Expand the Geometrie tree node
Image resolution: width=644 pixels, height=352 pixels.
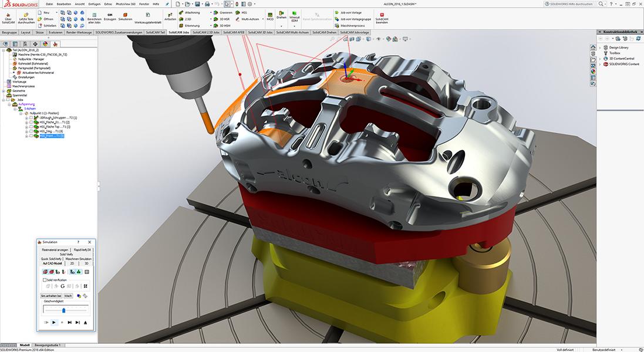pos(4,91)
